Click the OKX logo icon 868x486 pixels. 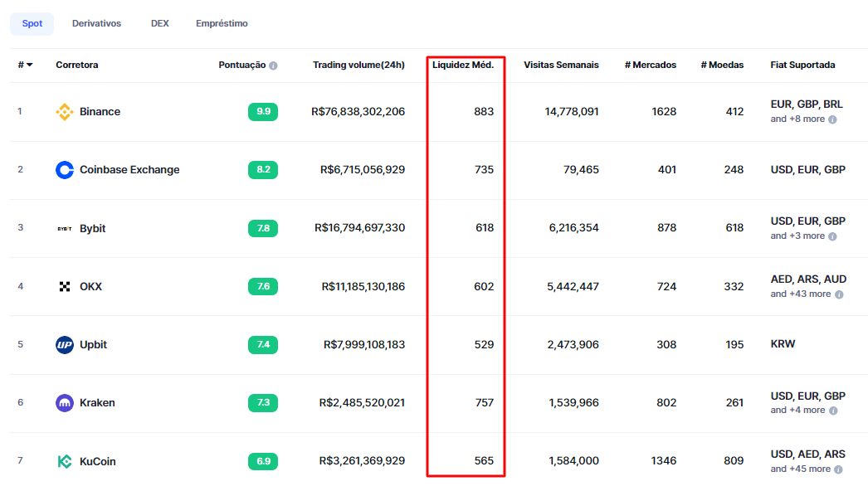click(64, 287)
